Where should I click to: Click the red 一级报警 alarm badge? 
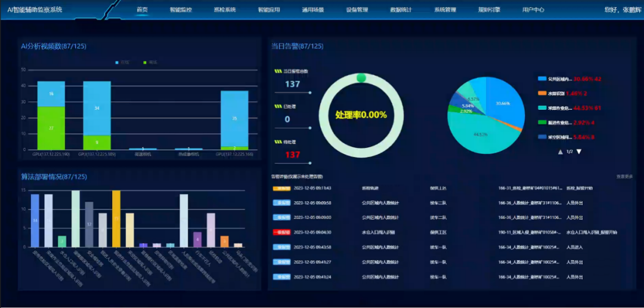pos(281,232)
